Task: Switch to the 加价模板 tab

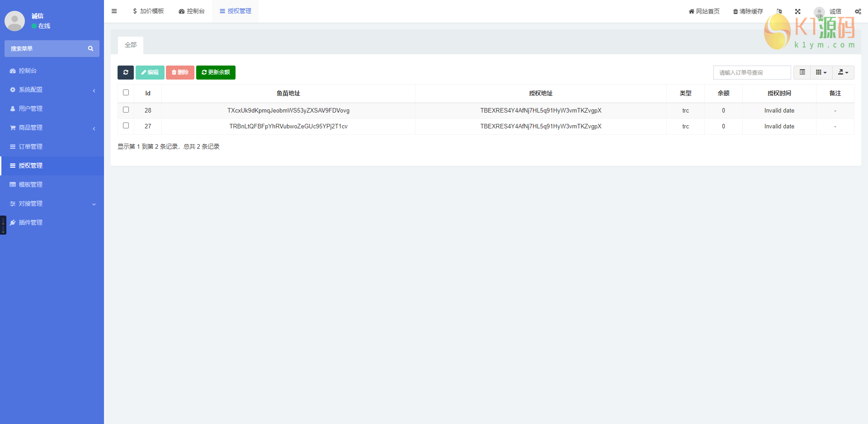Action: [x=148, y=11]
